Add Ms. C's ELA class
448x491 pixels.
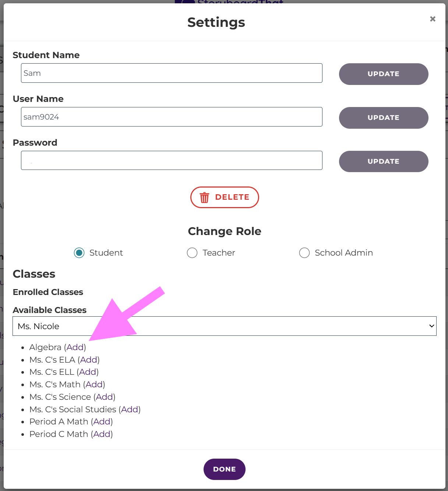89,360
